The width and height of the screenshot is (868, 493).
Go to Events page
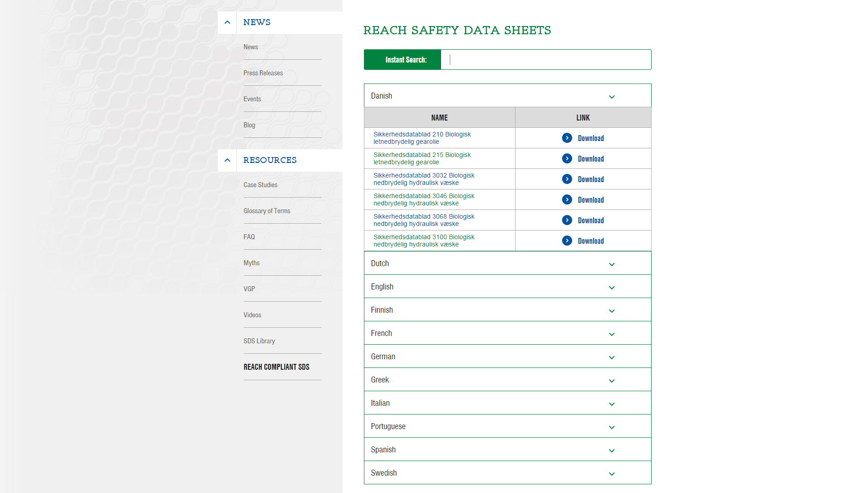[x=252, y=99]
